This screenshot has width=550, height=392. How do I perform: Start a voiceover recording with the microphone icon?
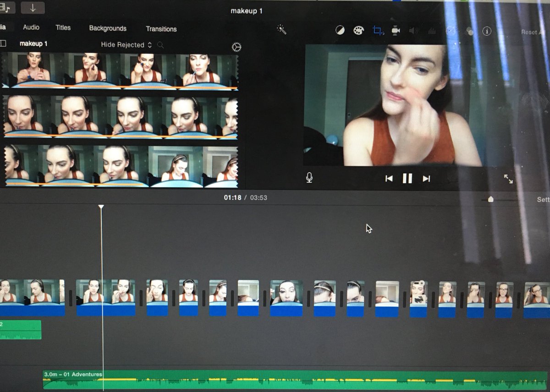pyautogui.click(x=309, y=179)
